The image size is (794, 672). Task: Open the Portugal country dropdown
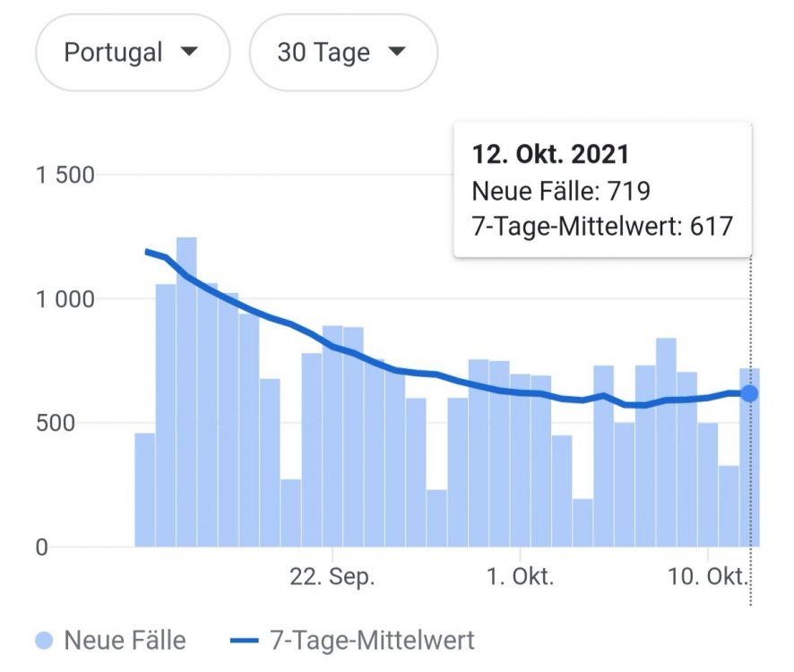point(133,53)
